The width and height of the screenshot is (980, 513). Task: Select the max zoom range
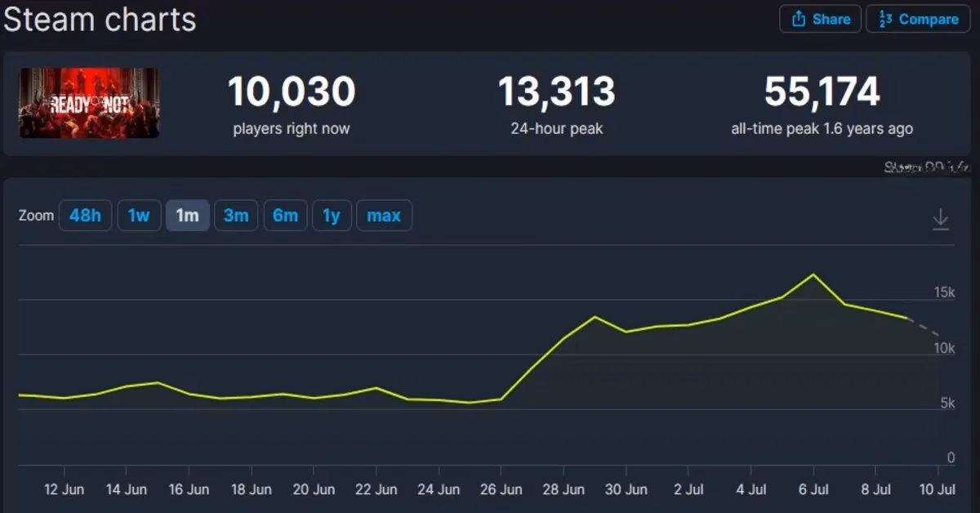[384, 215]
